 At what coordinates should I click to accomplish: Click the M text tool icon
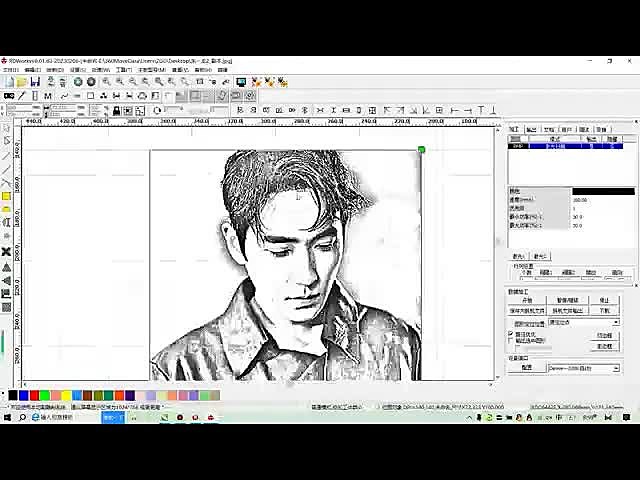point(48,96)
